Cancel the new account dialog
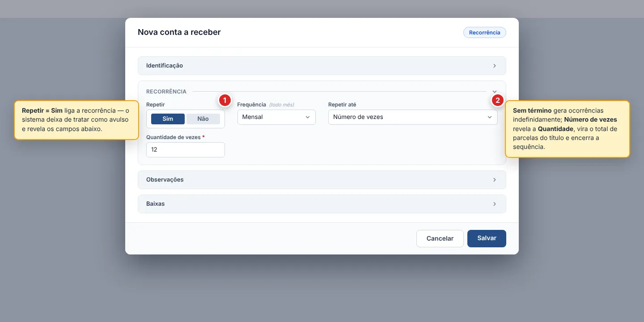Viewport: 644px width, 322px height. tap(440, 238)
